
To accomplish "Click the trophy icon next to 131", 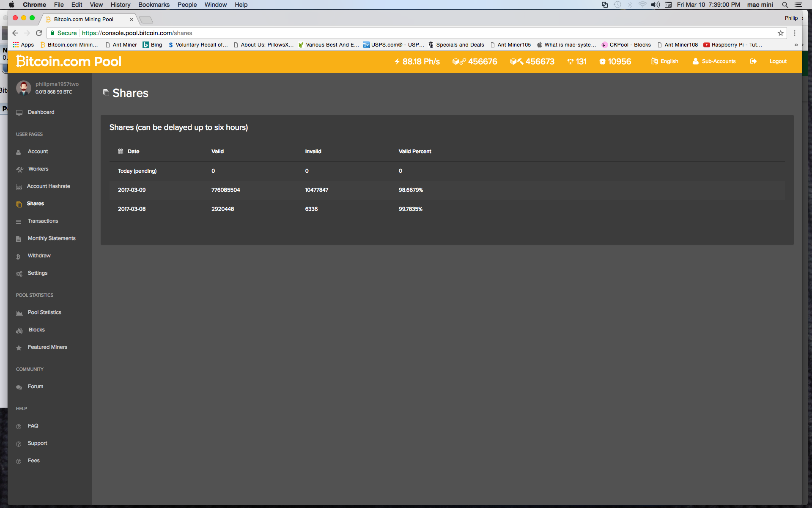I will [x=570, y=61].
